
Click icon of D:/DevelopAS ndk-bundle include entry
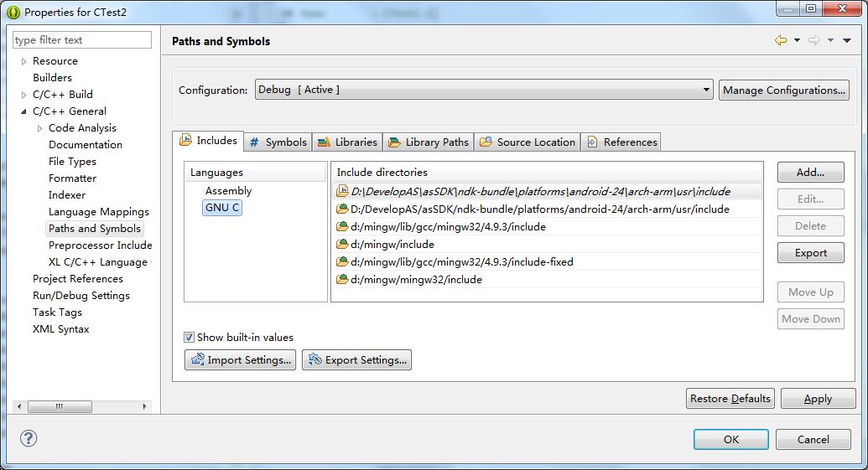click(x=343, y=209)
